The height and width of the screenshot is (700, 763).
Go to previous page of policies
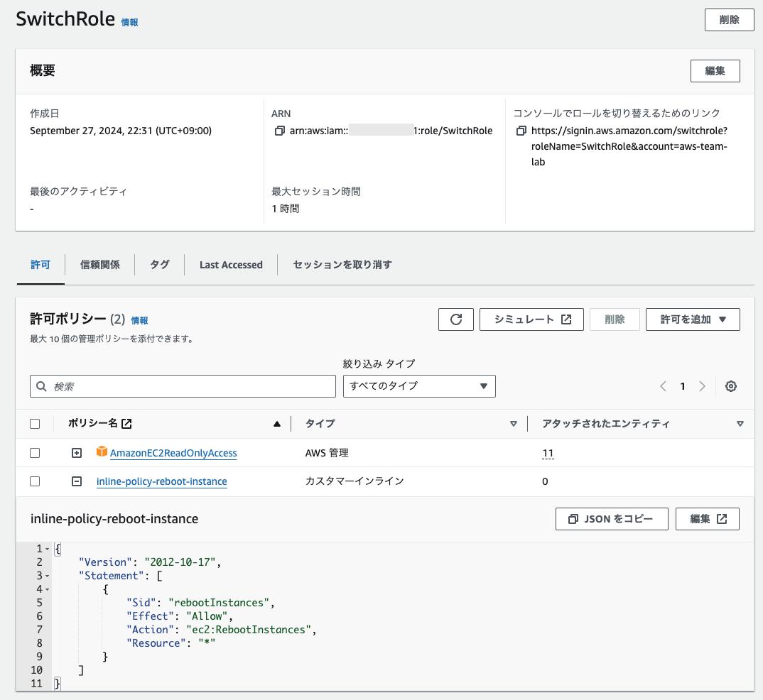pos(663,386)
